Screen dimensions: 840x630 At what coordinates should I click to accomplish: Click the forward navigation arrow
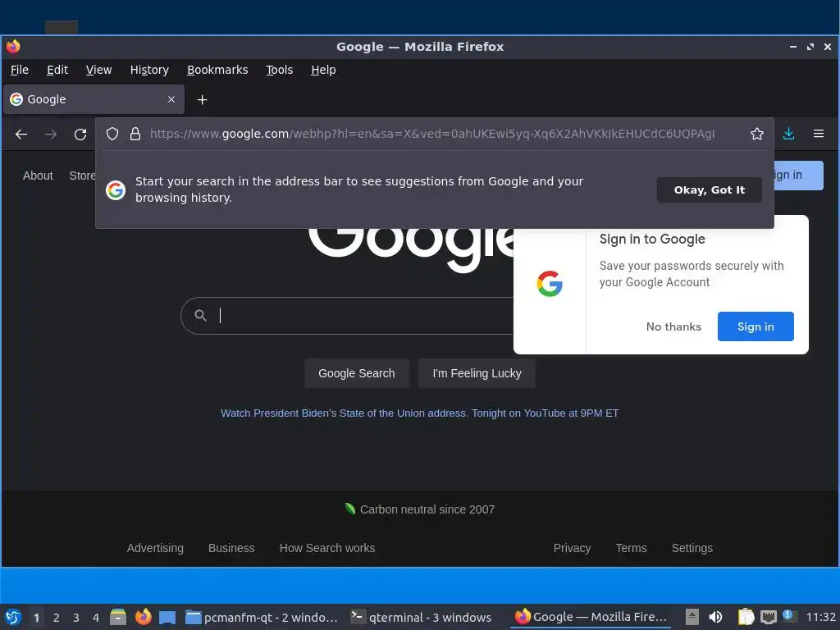pyautogui.click(x=51, y=134)
